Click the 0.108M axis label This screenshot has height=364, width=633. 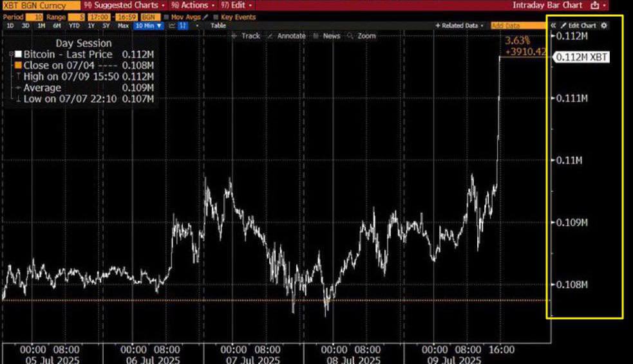[572, 285]
